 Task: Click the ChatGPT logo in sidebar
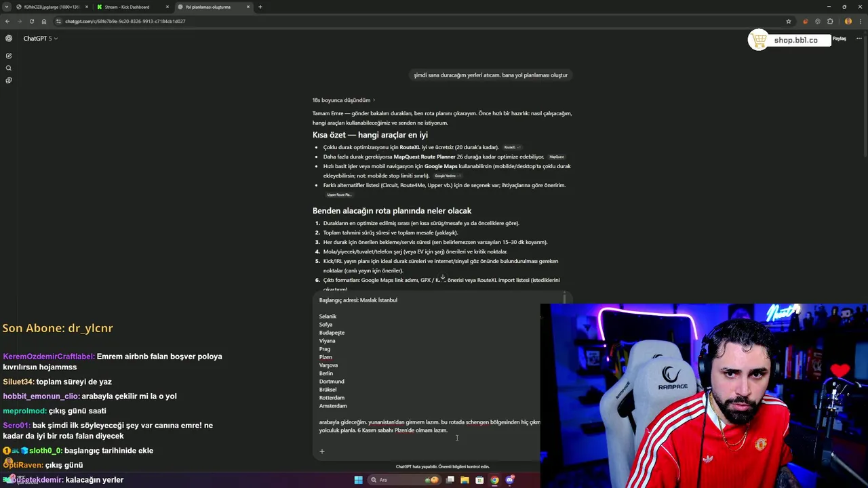click(8, 39)
